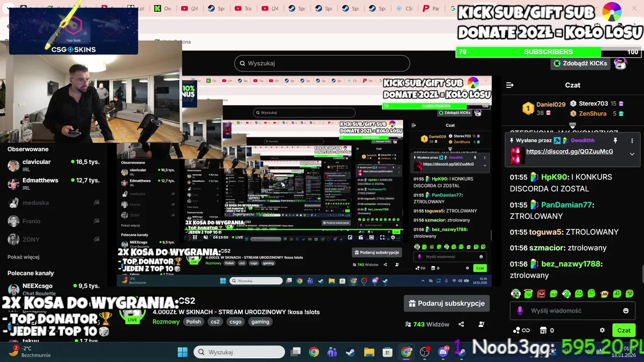Open the chat shop storefront icon

pyautogui.click(x=543, y=330)
